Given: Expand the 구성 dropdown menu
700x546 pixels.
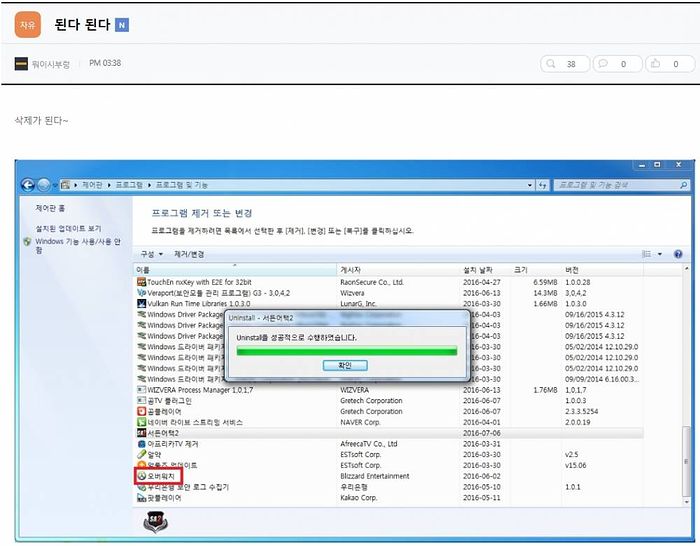Looking at the screenshot, I should click(151, 254).
